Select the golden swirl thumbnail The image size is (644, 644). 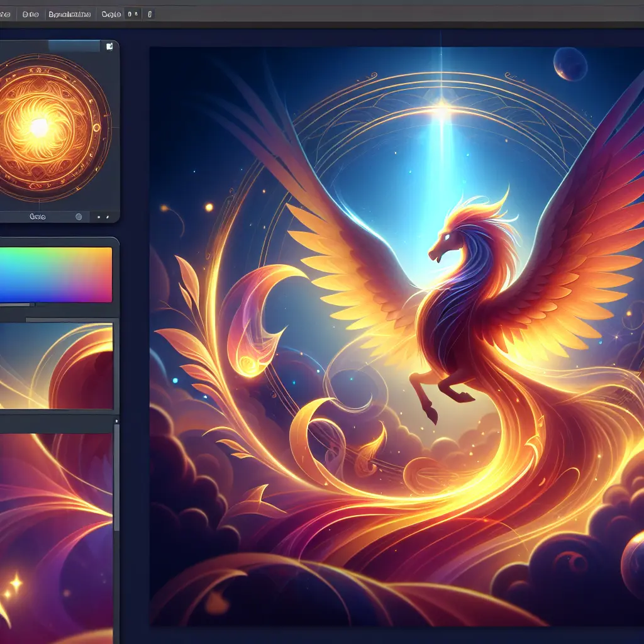click(56, 365)
